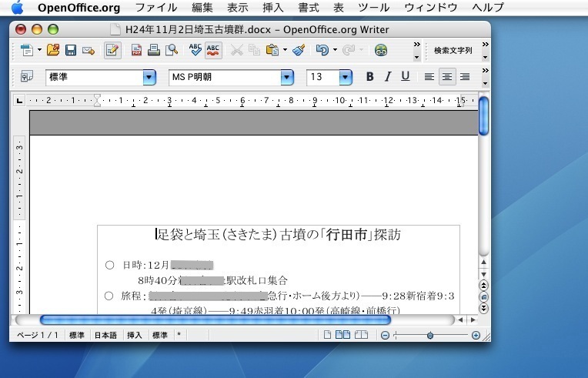Open the Navigation round button

[x=484, y=297]
